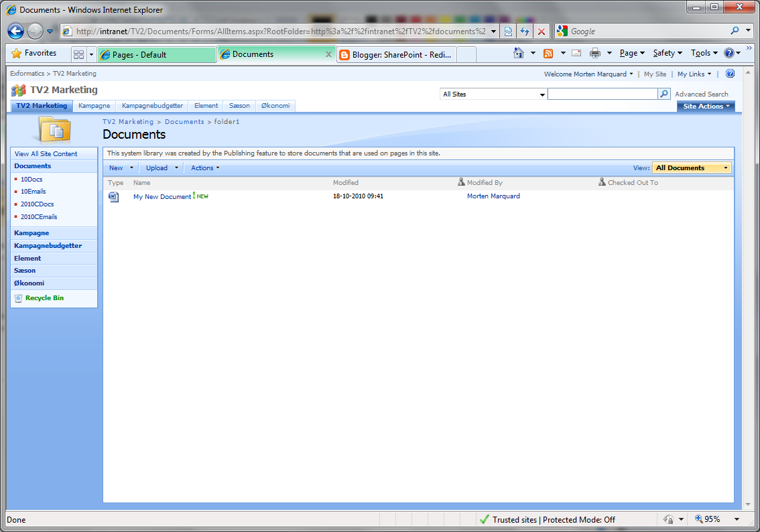Image resolution: width=760 pixels, height=532 pixels.
Task: Click the SharePoint search magnifier button
Action: click(664, 94)
